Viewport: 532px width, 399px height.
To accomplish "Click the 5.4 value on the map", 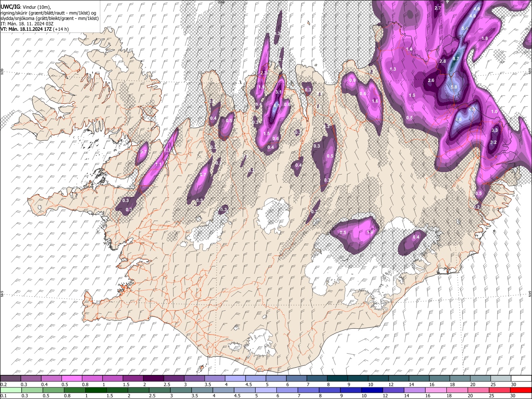I will coord(465,29).
